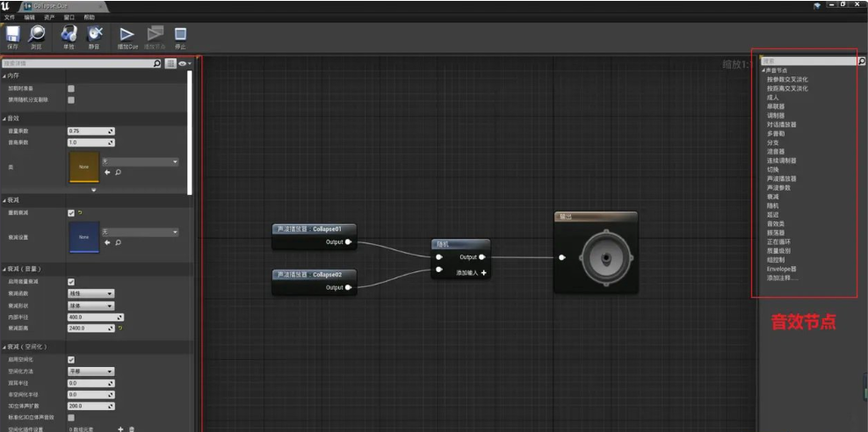868x432 pixels.
Task: Open the eye view options dropdown
Action: pyautogui.click(x=184, y=63)
